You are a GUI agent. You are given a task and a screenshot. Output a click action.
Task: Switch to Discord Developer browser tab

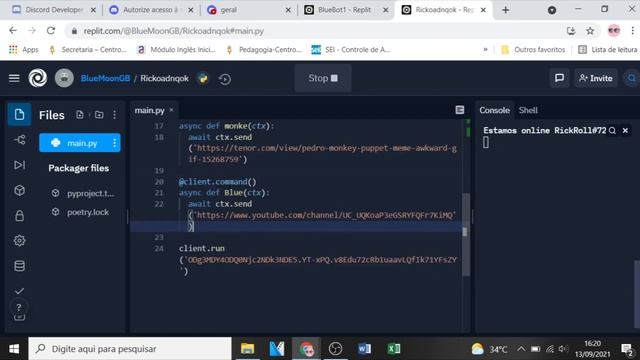pos(53,10)
